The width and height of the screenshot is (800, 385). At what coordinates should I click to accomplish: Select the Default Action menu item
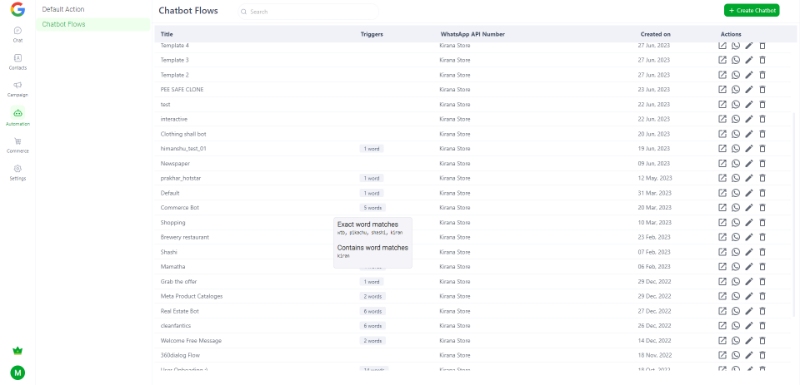tap(63, 9)
